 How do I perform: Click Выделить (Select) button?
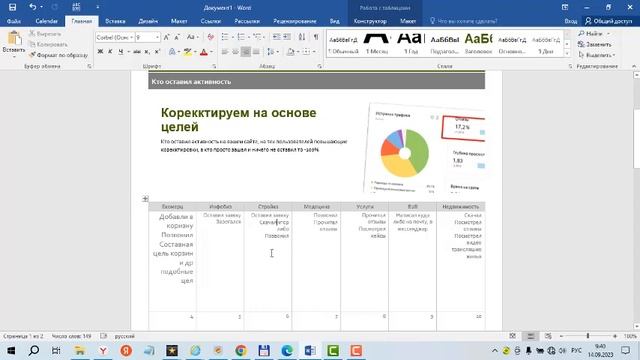(x=597, y=55)
